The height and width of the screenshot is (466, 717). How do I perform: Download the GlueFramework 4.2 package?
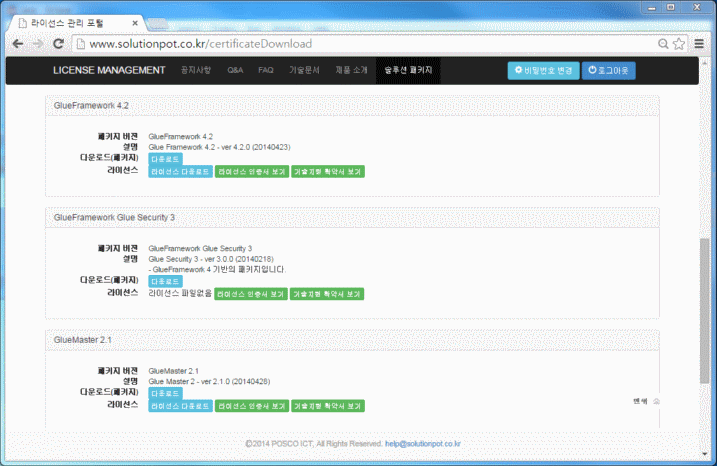(165, 159)
